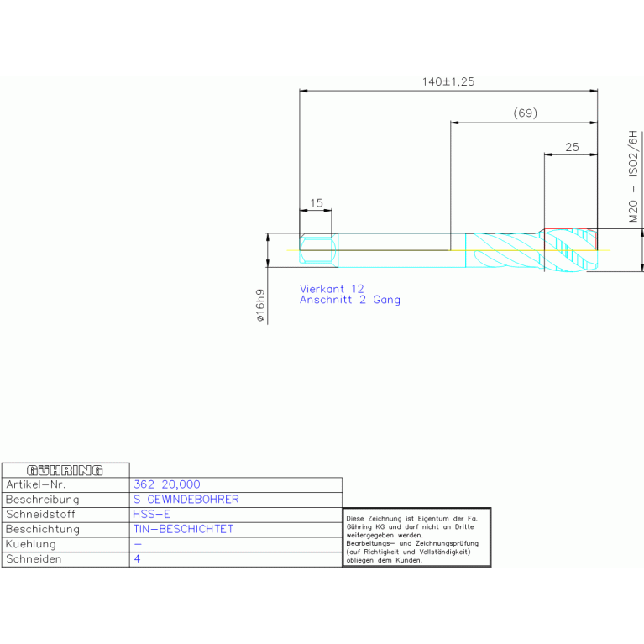Click the M20 - ISO2/6H thread label

click(634, 176)
